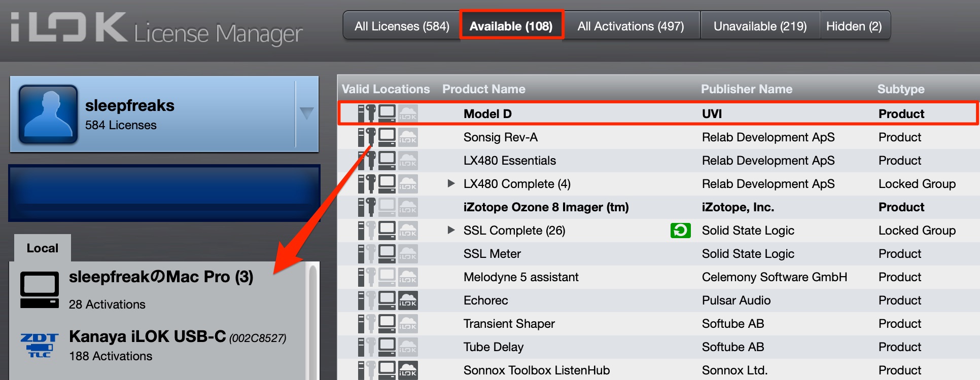Click the USB key icon in LX480 Complete row
The image size is (980, 380).
[371, 183]
